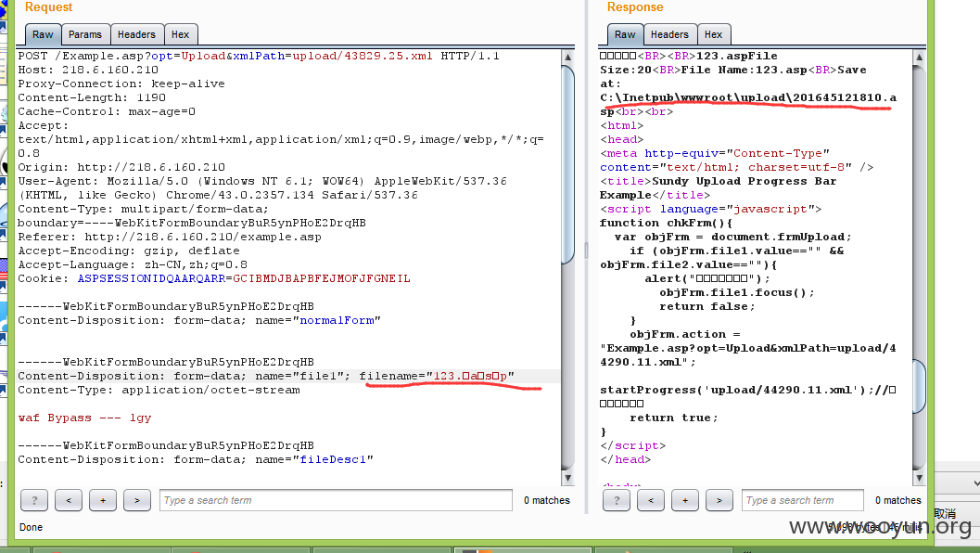Screen dimensions: 980x553
Task: Click the objFrm.file1.focus(); line
Action: click(737, 293)
